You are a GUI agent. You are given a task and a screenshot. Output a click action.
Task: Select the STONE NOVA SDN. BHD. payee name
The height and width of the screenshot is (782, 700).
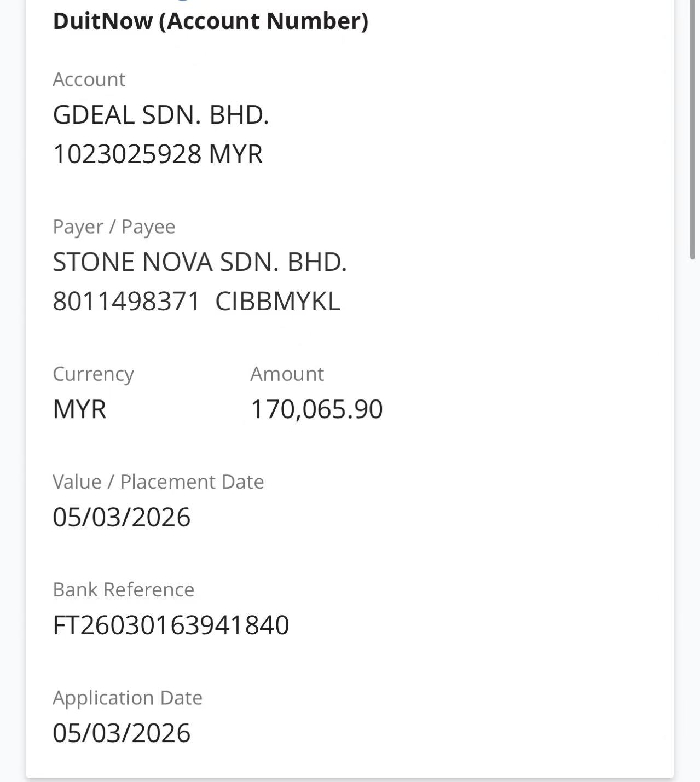pyautogui.click(x=200, y=262)
